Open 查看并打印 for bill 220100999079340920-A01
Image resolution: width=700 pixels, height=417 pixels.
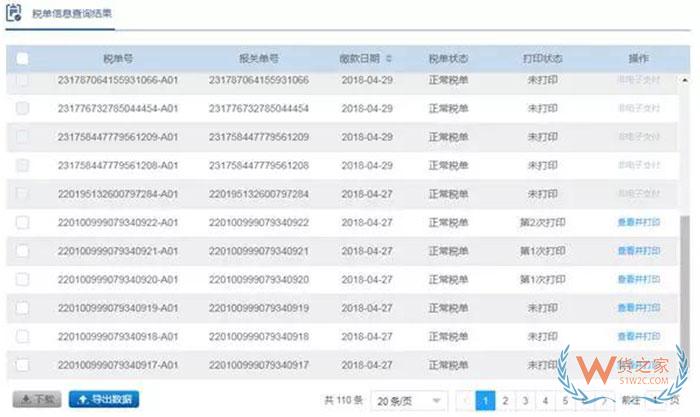638,279
